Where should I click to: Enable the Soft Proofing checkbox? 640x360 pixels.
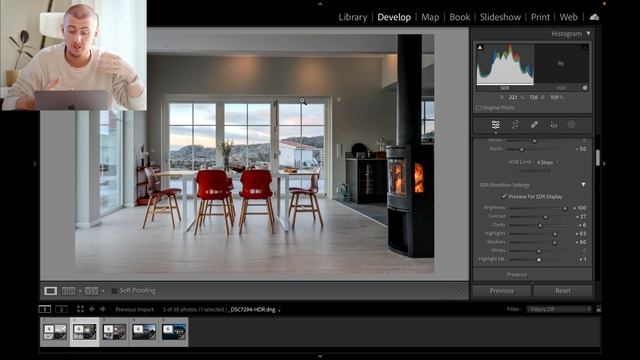click(x=114, y=291)
